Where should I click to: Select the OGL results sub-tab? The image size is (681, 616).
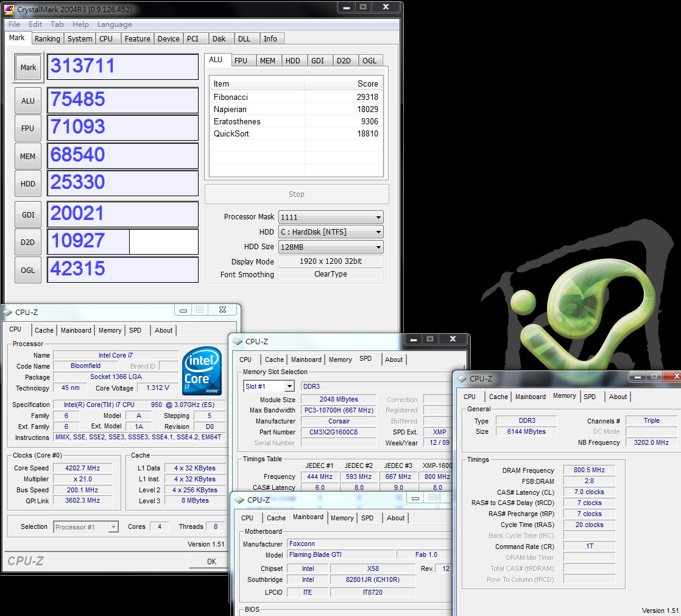[370, 61]
